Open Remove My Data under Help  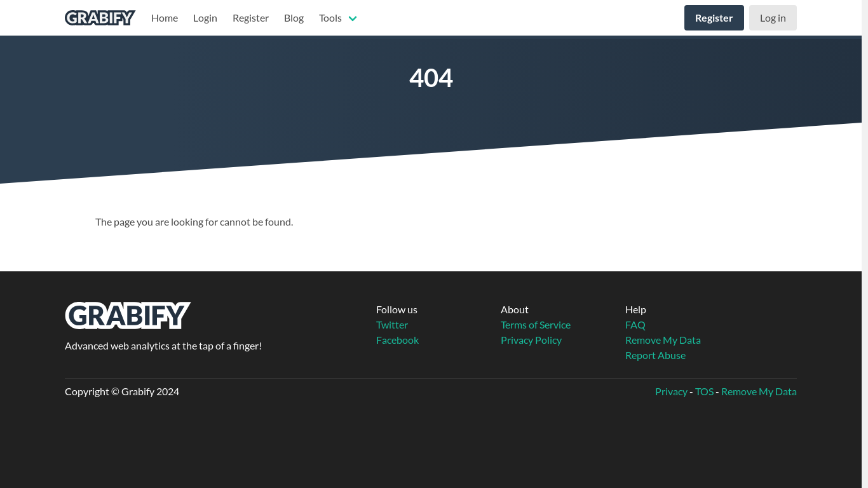click(663, 340)
